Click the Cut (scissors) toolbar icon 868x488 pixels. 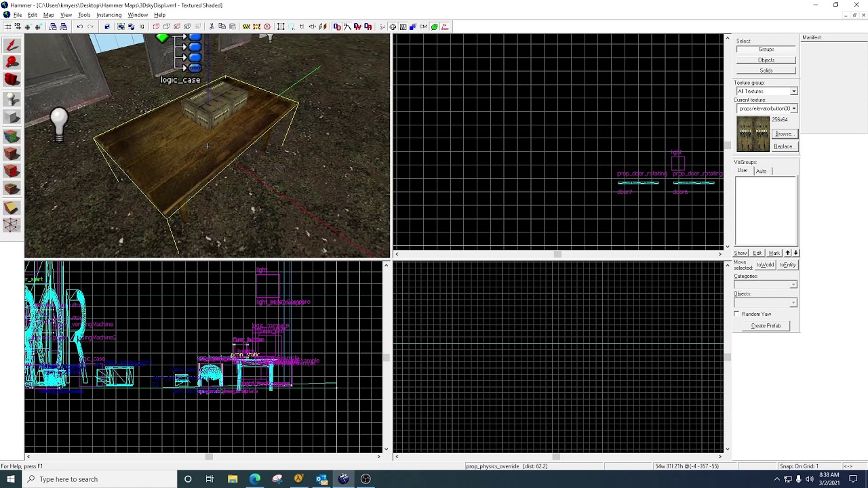coord(212,26)
